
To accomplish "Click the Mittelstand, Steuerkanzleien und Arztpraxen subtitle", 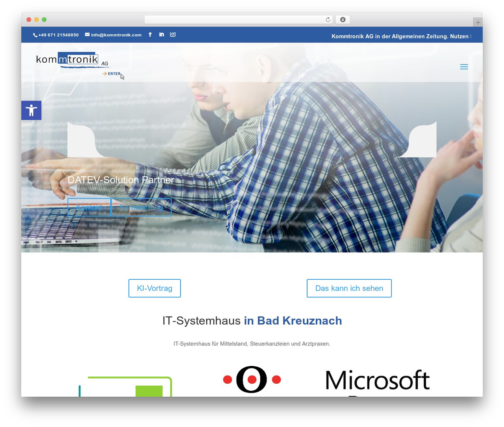I will click(x=252, y=344).
